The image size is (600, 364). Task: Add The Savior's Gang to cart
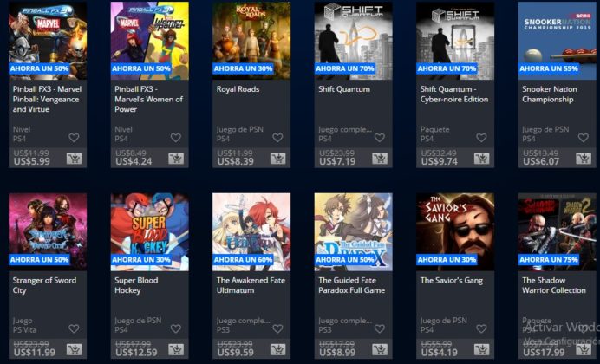tap(481, 349)
